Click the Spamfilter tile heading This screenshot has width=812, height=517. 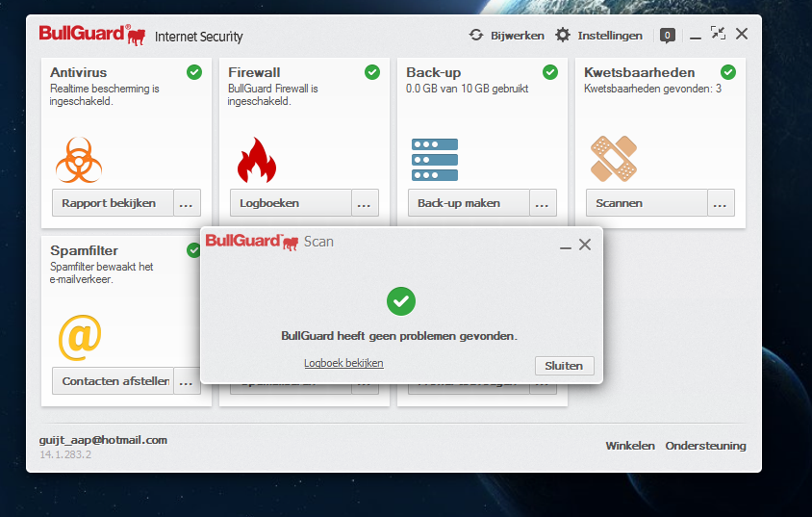(x=84, y=250)
